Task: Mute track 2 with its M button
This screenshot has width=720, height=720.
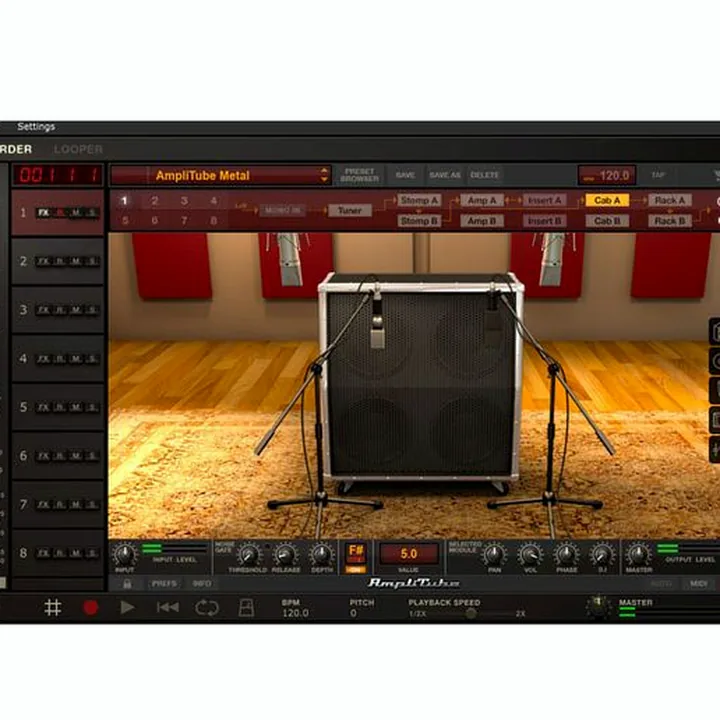Action: pyautogui.click(x=76, y=261)
